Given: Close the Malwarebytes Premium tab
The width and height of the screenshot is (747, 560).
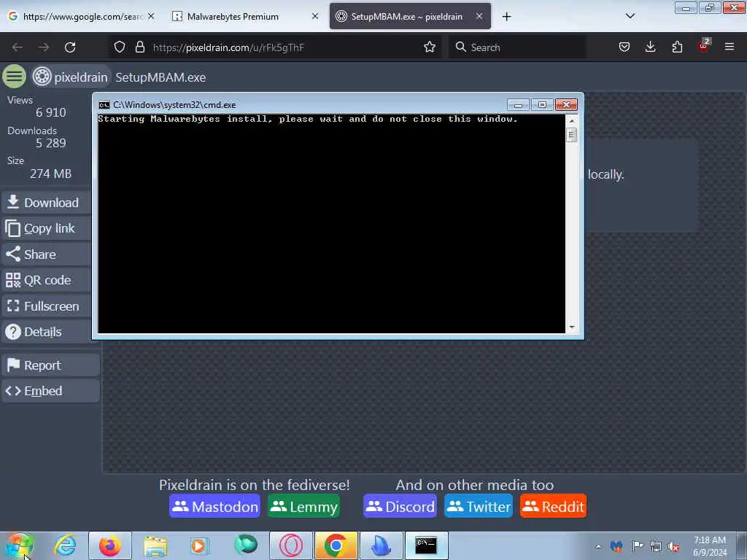Looking at the screenshot, I should tap(315, 16).
